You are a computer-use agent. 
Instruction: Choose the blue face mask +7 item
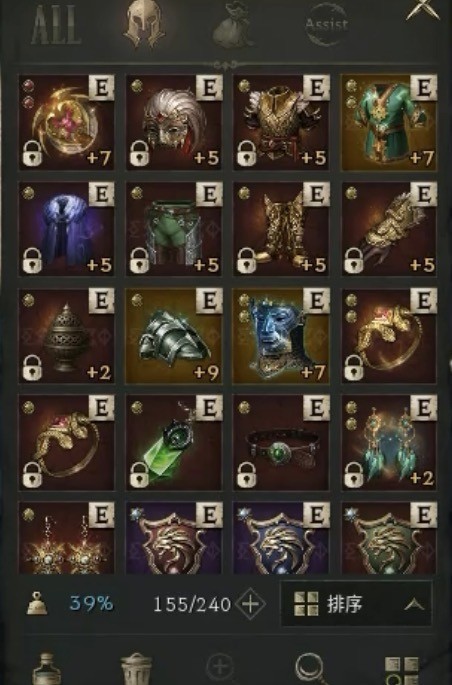281,336
